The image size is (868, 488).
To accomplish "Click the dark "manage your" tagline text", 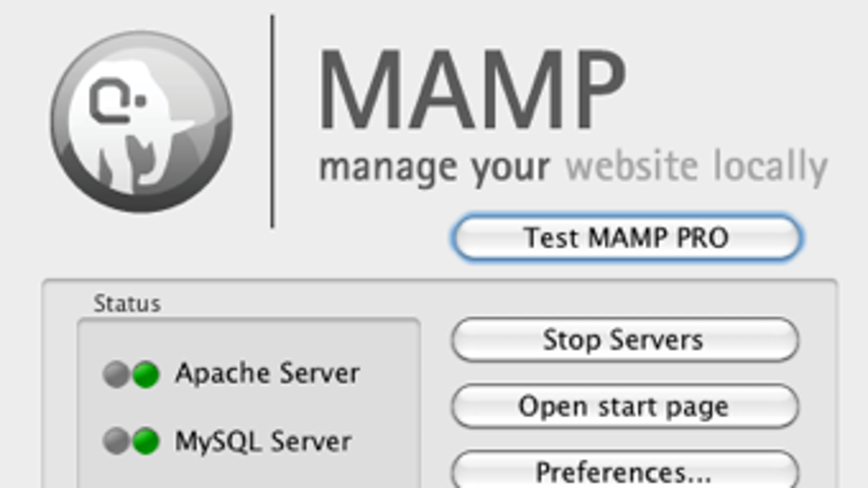I will pyautogui.click(x=435, y=167).
